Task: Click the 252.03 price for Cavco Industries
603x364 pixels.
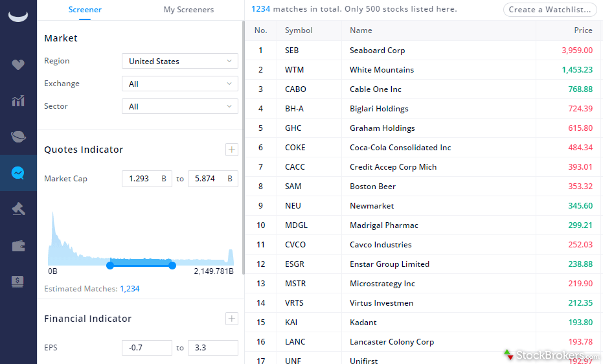Action: 580,244
